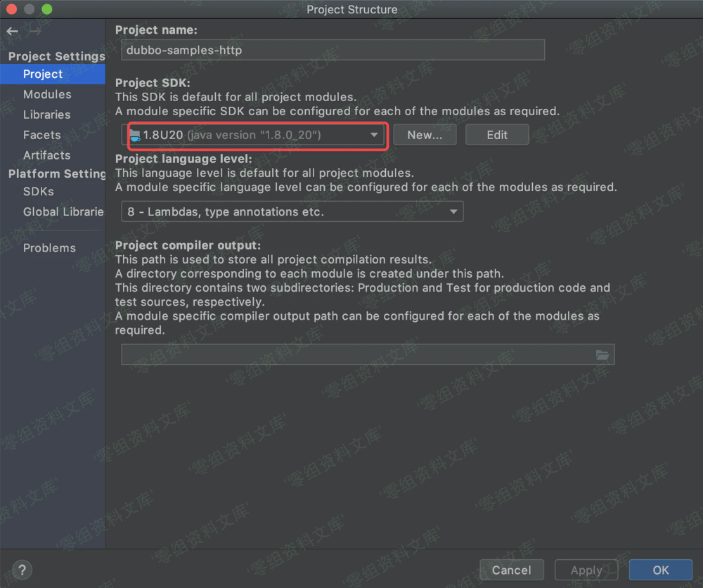Go to Libraries in sidebar
The height and width of the screenshot is (588, 703).
(x=47, y=115)
